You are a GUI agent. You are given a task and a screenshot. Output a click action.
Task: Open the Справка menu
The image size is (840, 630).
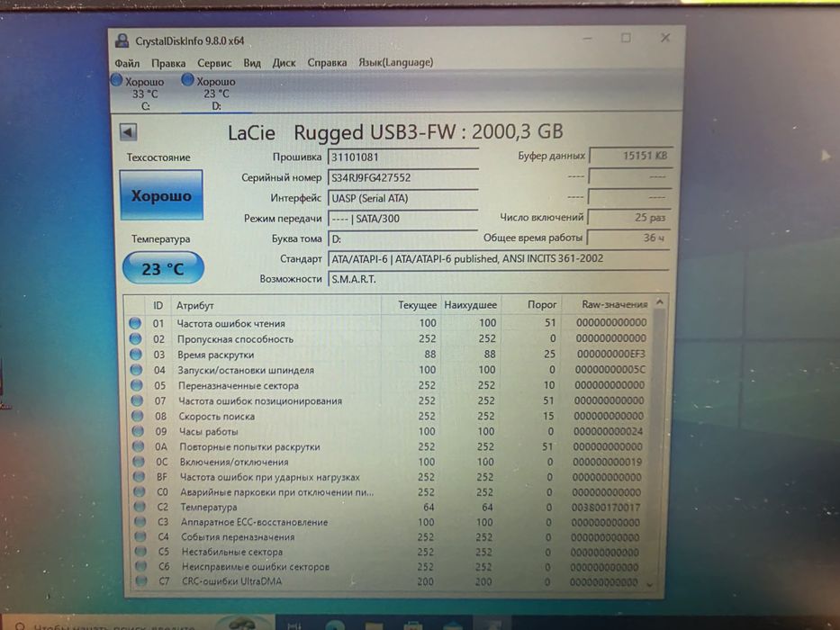[327, 63]
